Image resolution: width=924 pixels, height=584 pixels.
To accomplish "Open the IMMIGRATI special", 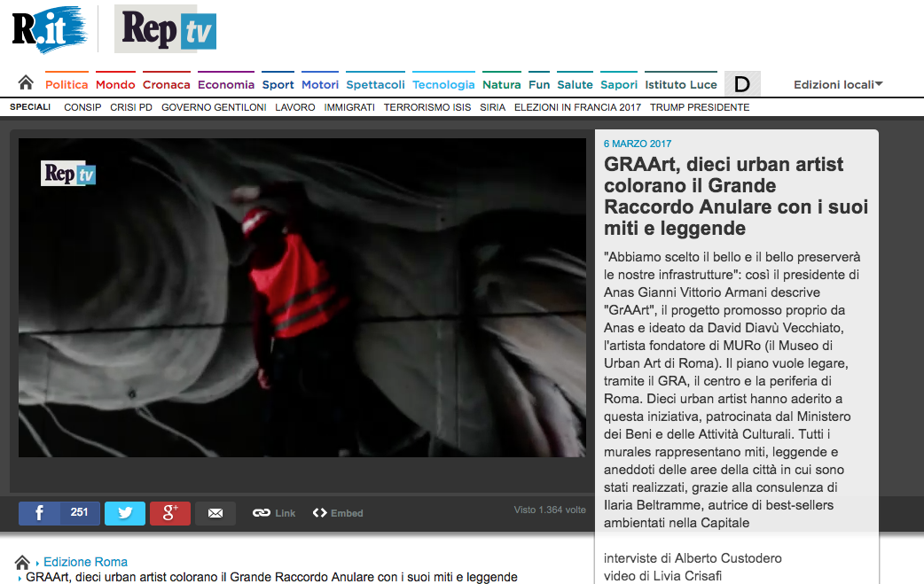I will tap(349, 107).
